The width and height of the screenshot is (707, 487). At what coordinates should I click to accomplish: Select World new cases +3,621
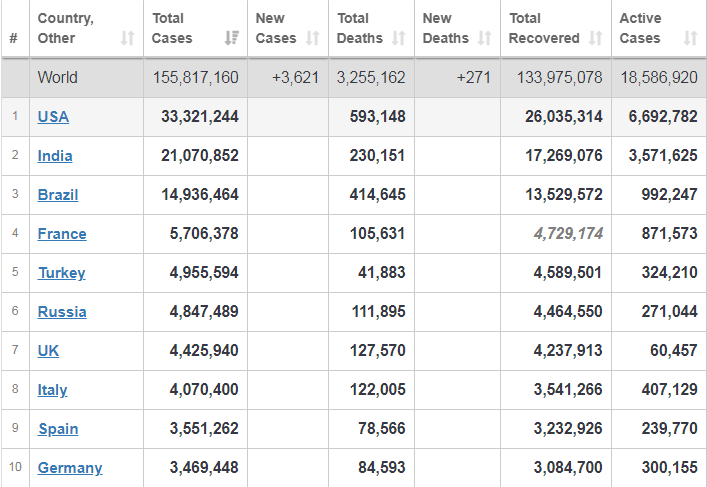coord(295,78)
